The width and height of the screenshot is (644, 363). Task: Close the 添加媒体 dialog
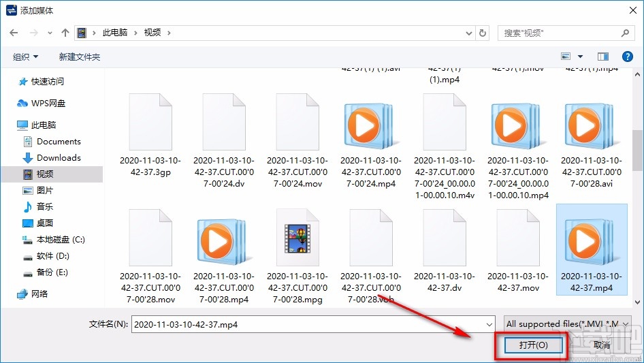click(633, 10)
